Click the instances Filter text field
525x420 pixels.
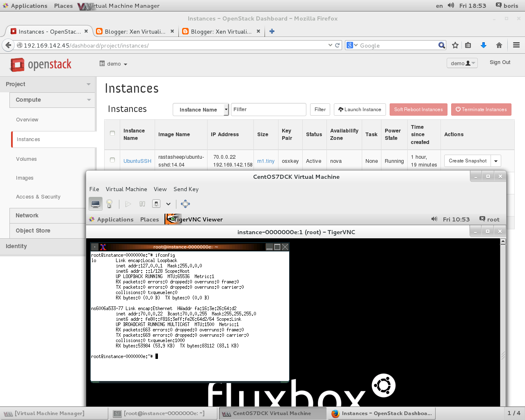tap(269, 110)
